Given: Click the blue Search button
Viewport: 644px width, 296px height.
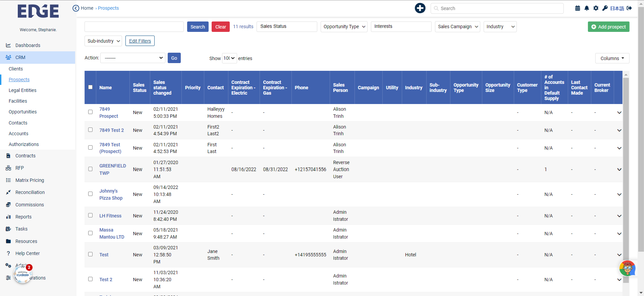Looking at the screenshot, I should [x=198, y=27].
